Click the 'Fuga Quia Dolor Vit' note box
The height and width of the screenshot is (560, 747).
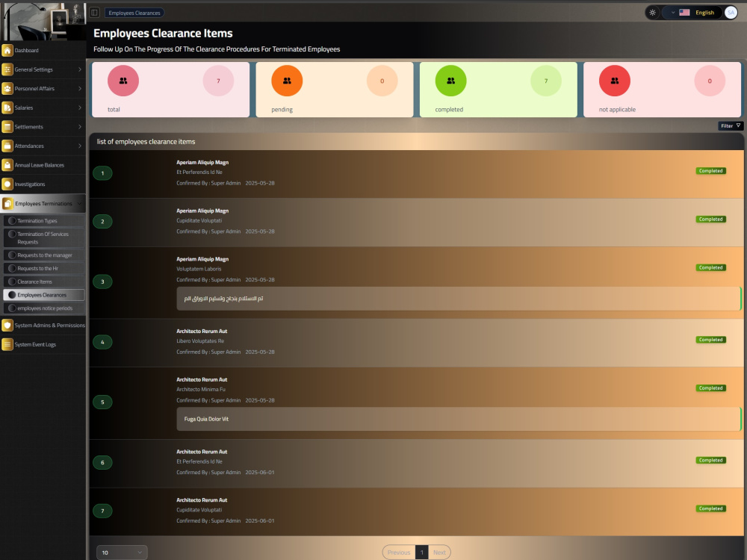459,419
